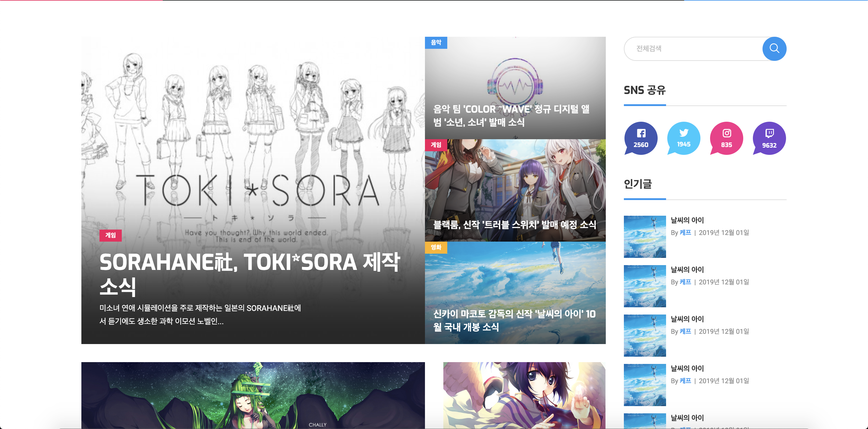Open the first 날씨의 아이 popular post thumbnail

point(645,237)
